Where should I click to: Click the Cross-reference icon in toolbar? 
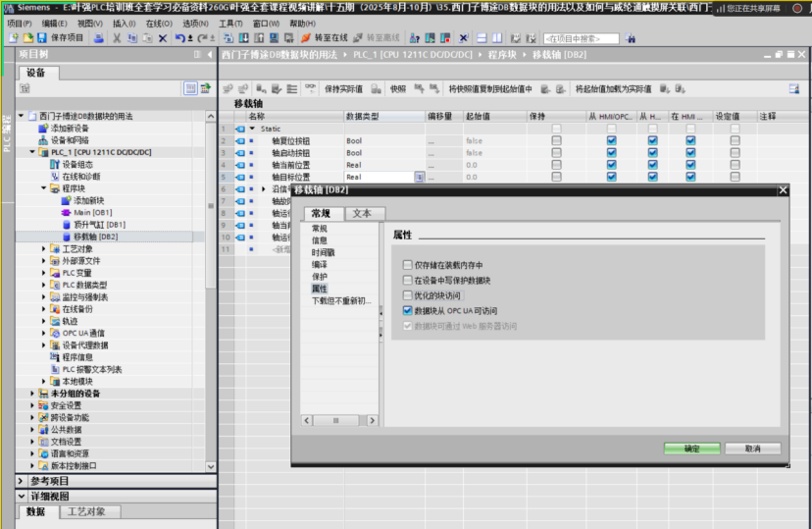click(464, 38)
